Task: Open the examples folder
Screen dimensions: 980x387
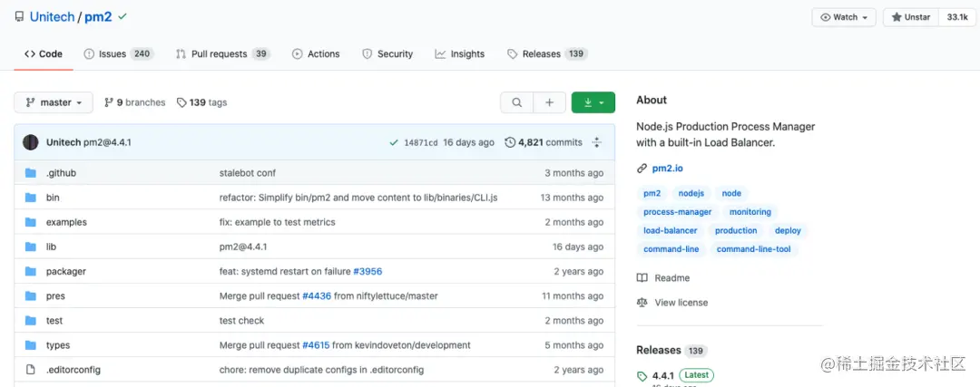Action: 66,222
